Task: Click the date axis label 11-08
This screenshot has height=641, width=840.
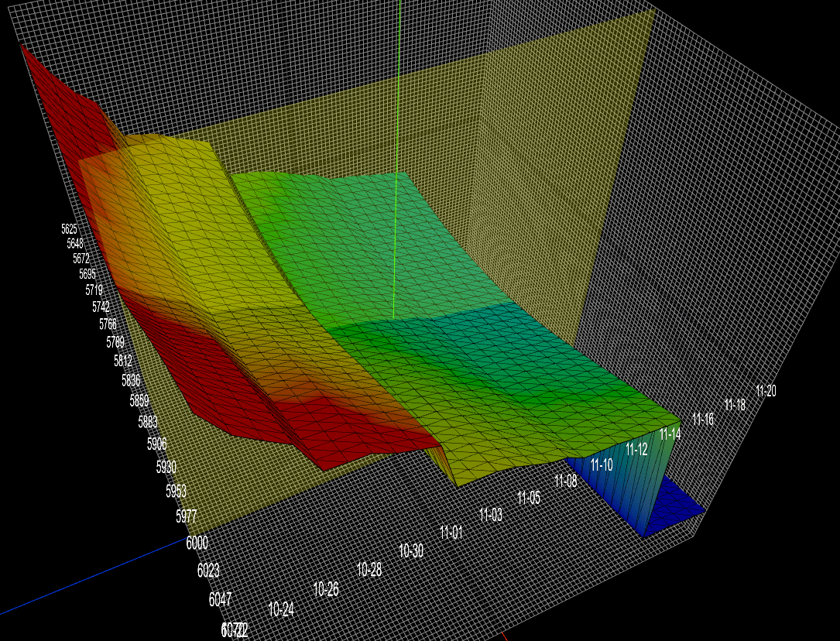Action: (566, 482)
